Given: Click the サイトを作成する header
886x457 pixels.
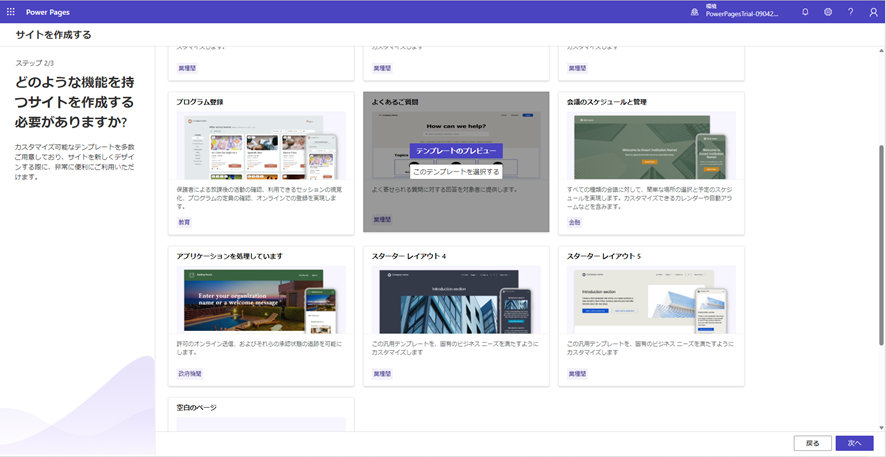Looking at the screenshot, I should [x=53, y=35].
